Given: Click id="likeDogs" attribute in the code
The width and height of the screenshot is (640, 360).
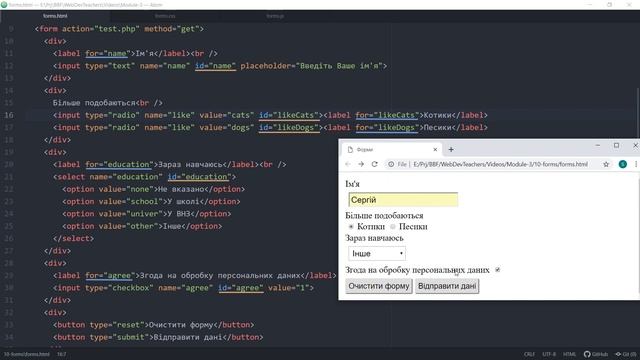Looking at the screenshot, I should 289,127.
